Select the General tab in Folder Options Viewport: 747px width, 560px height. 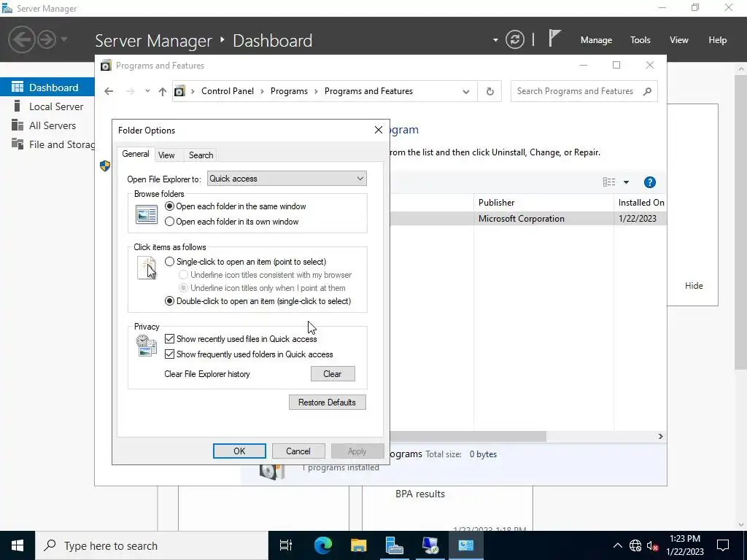pos(136,154)
